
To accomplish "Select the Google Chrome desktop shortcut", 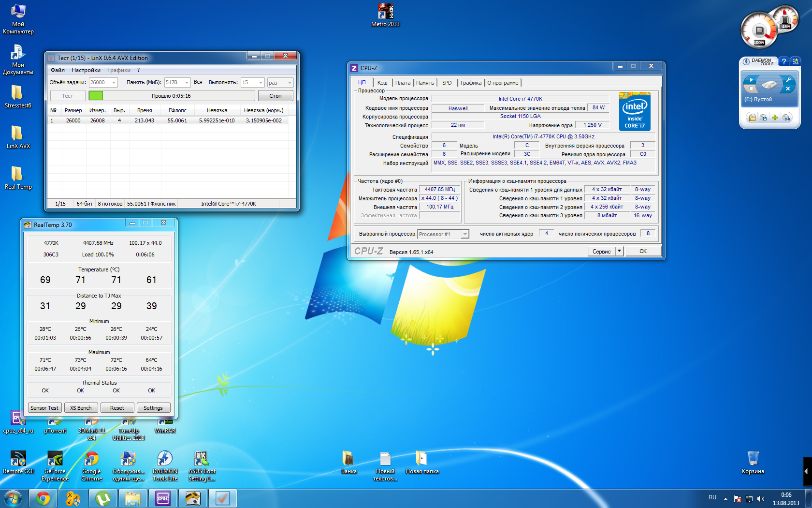I will tap(92, 466).
